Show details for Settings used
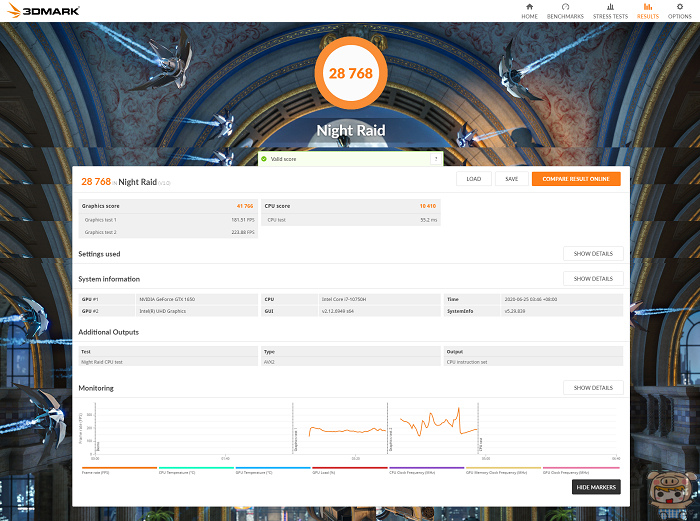700x521 pixels. 593,254
